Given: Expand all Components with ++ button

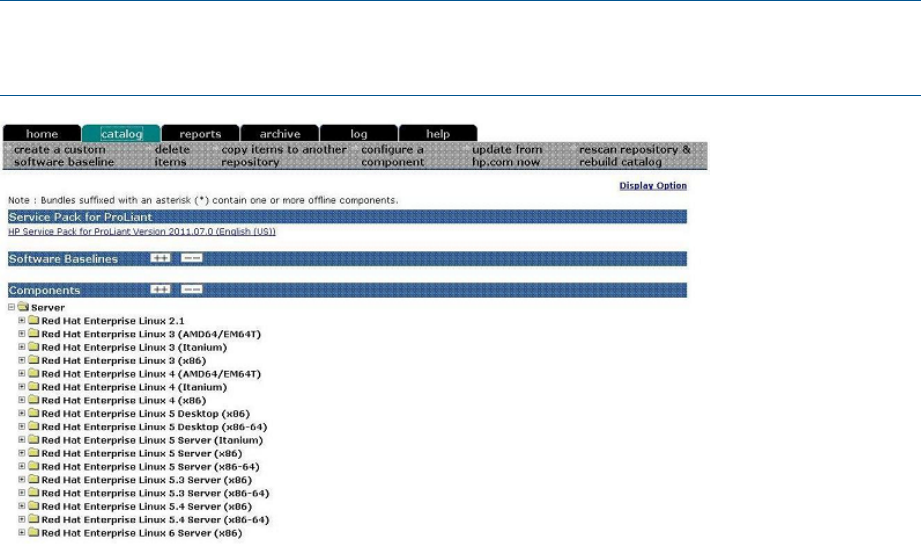Looking at the screenshot, I should pos(160,289).
